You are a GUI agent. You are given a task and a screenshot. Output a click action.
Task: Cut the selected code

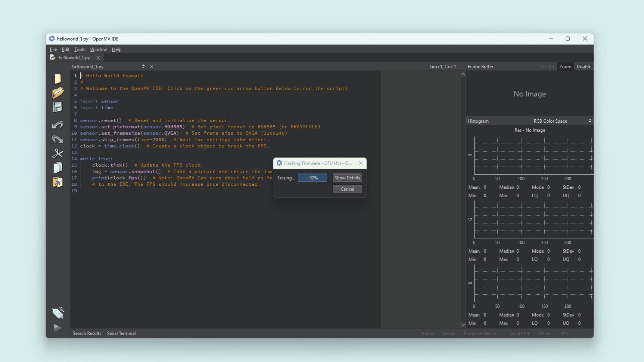click(58, 154)
